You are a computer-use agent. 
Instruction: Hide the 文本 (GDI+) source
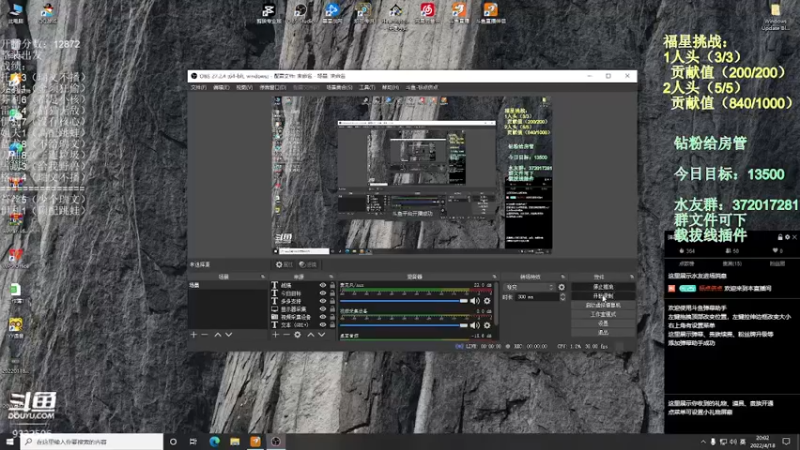tap(322, 324)
